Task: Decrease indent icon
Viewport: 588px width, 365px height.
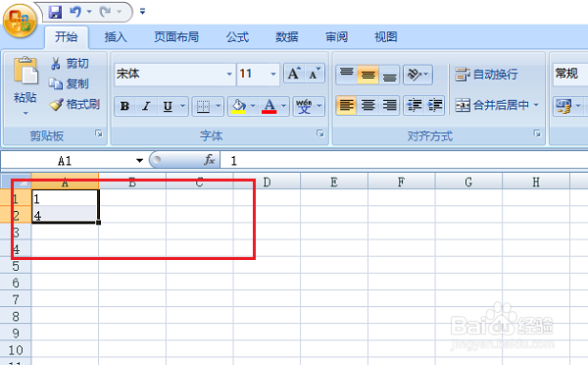Action: 415,105
